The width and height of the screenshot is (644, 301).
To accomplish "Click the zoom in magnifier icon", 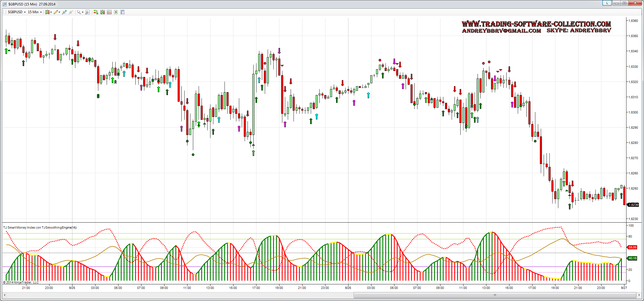I will (64, 12).
